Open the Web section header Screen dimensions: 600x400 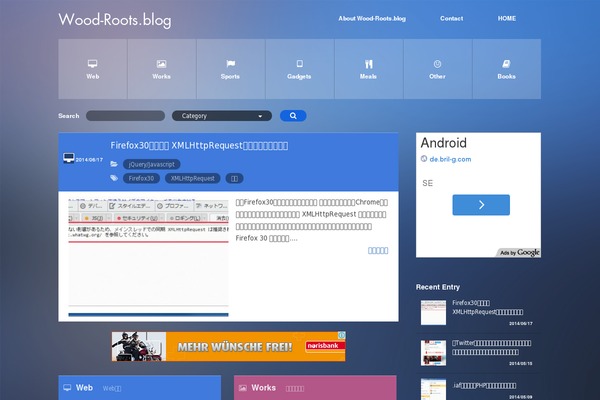(140, 387)
